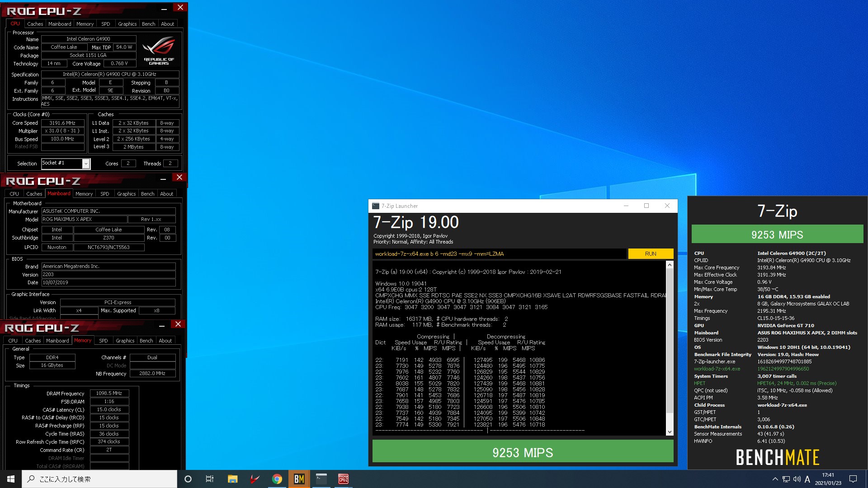Click scroll down arrow in 7-Zip output
The image size is (868, 488).
[x=670, y=432]
